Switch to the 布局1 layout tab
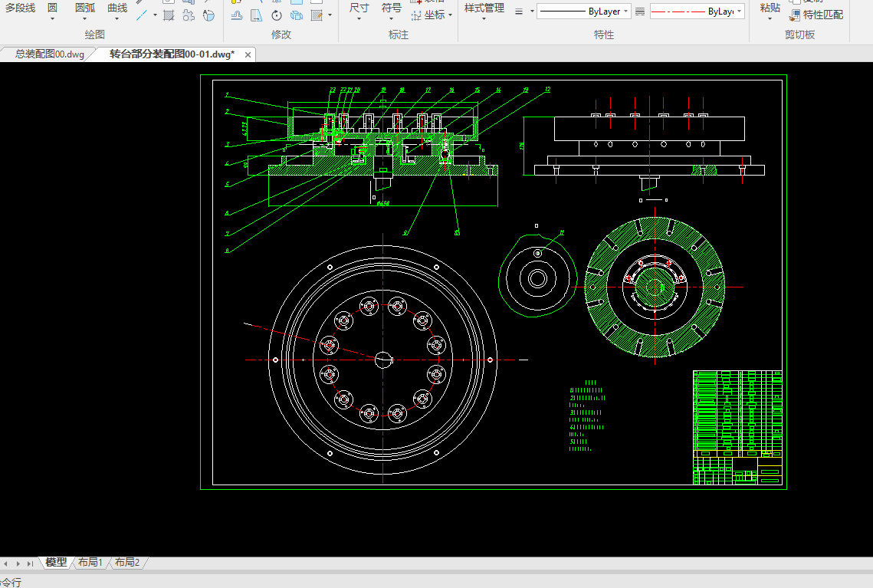This screenshot has width=873, height=588. 90,563
